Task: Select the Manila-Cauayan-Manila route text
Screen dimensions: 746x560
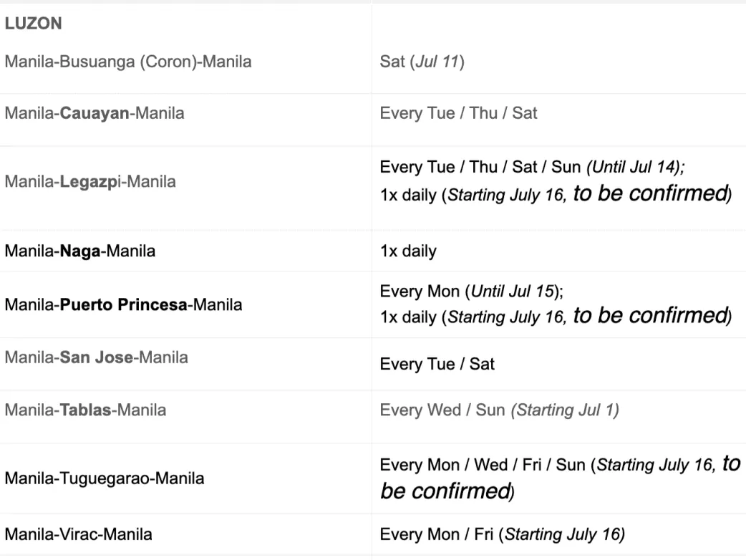Action: pos(95,113)
